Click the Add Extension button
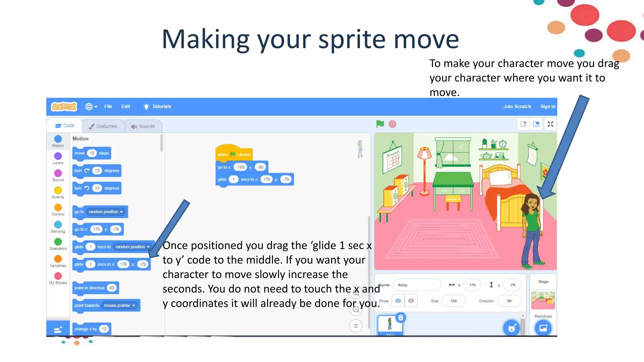 point(58,329)
